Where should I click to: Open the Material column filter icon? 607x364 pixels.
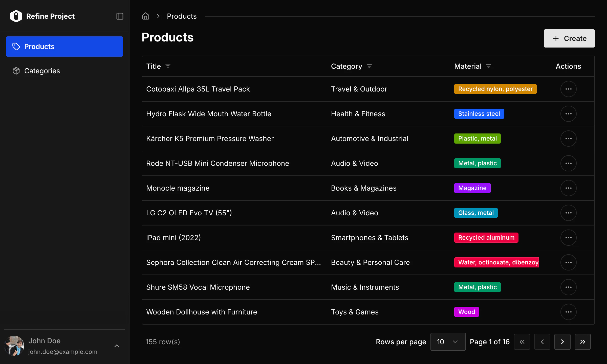coord(488,66)
